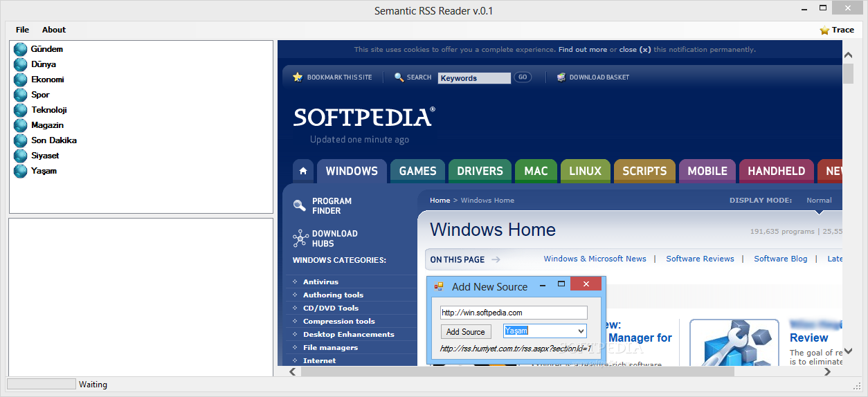Viewport: 868px width, 397px height.
Task: Click the Add New Source window icon
Action: point(439,286)
